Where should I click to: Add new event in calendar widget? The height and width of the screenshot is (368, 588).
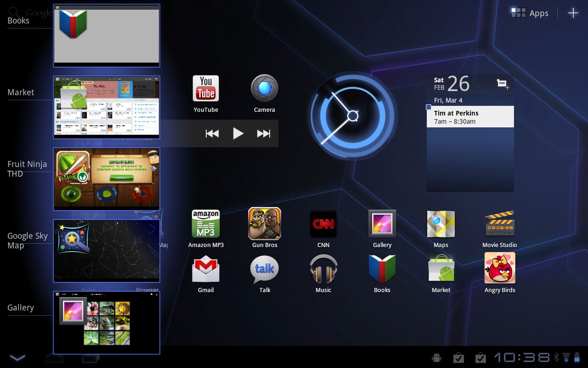click(x=503, y=84)
